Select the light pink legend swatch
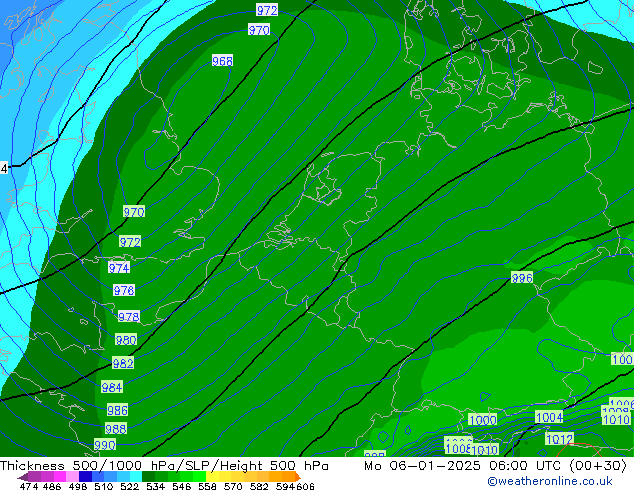Screen dimensions: 634x490 (x=72, y=477)
